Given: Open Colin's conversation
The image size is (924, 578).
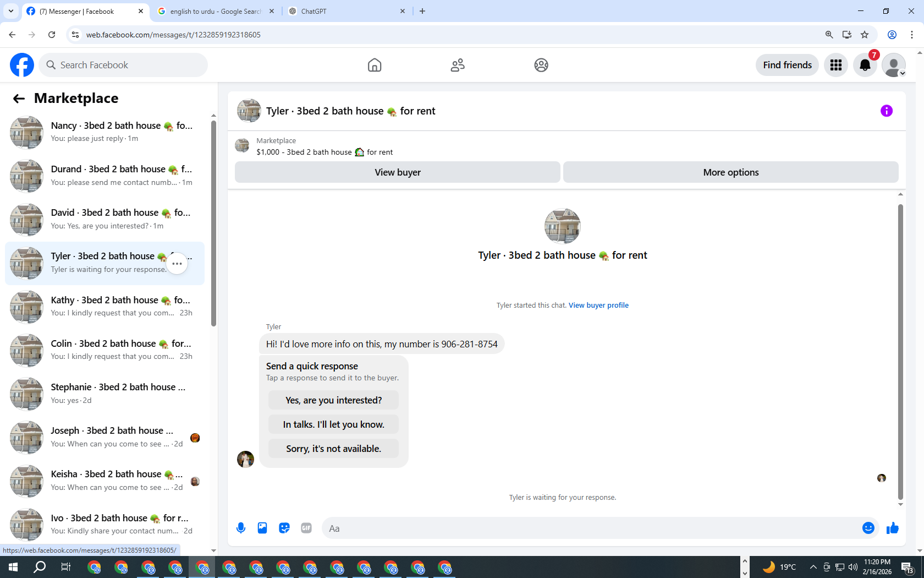Looking at the screenshot, I should click(x=105, y=350).
